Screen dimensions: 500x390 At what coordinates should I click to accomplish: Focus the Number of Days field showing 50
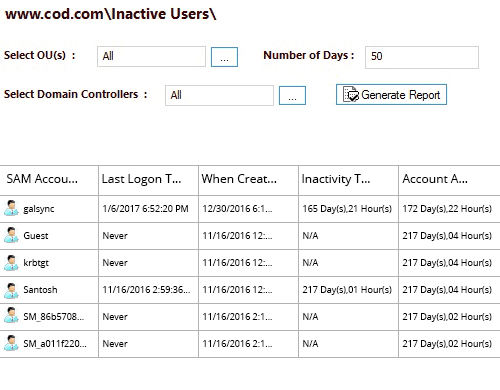coord(422,57)
